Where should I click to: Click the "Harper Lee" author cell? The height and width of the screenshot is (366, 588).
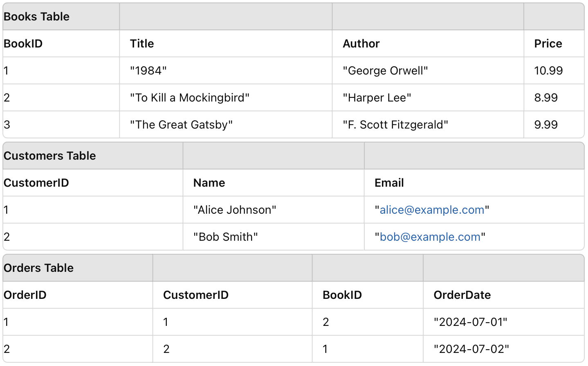click(x=377, y=98)
